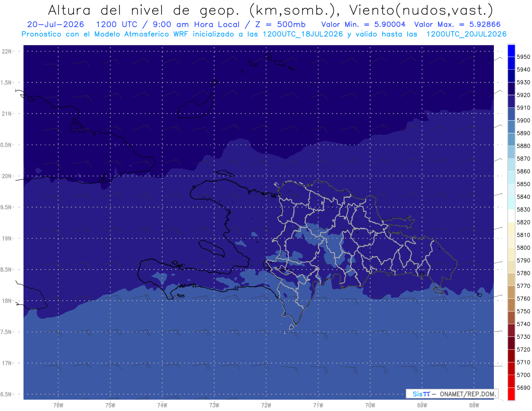Viewport: 532px width, 411px height.
Task: Click the '5760' colorbar value label
Action: pyautogui.click(x=524, y=299)
